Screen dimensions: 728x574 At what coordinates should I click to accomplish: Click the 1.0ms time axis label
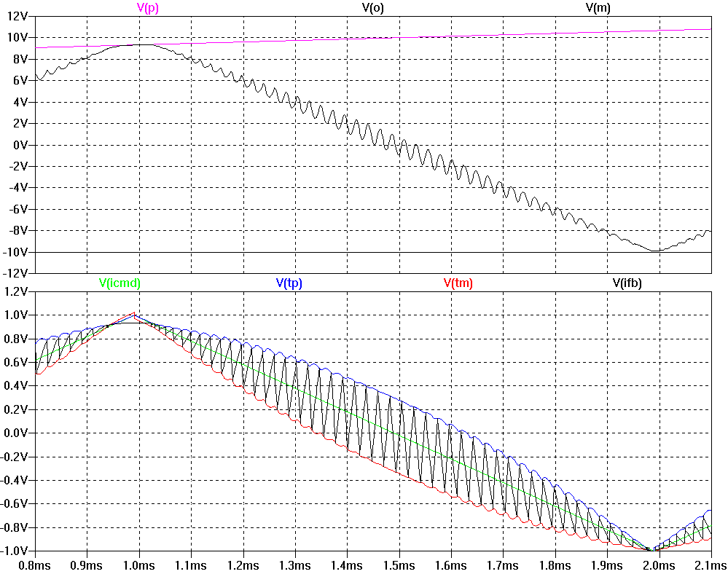(x=138, y=565)
